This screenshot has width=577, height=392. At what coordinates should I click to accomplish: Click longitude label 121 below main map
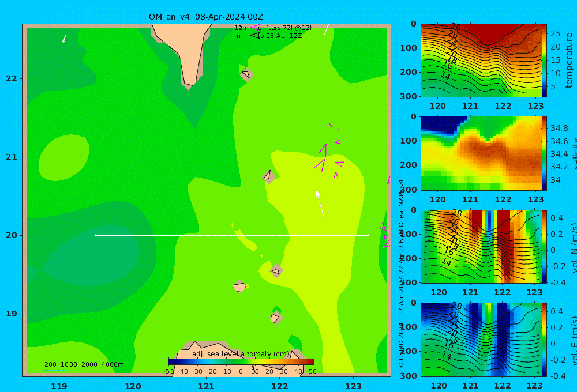click(207, 386)
